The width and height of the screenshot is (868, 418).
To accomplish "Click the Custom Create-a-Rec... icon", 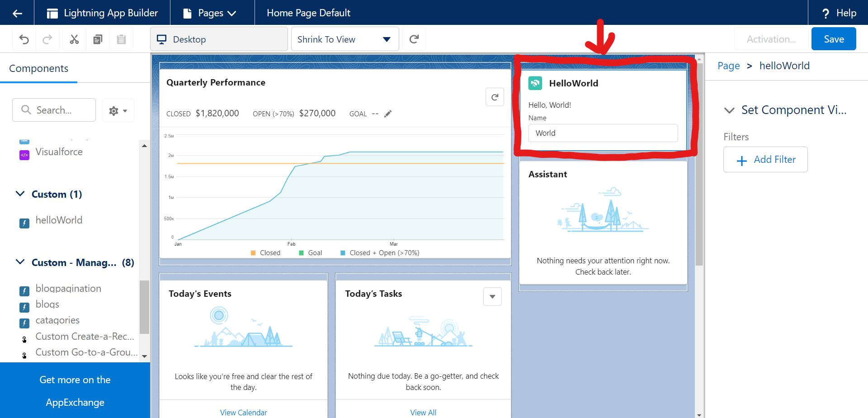I will pyautogui.click(x=24, y=339).
